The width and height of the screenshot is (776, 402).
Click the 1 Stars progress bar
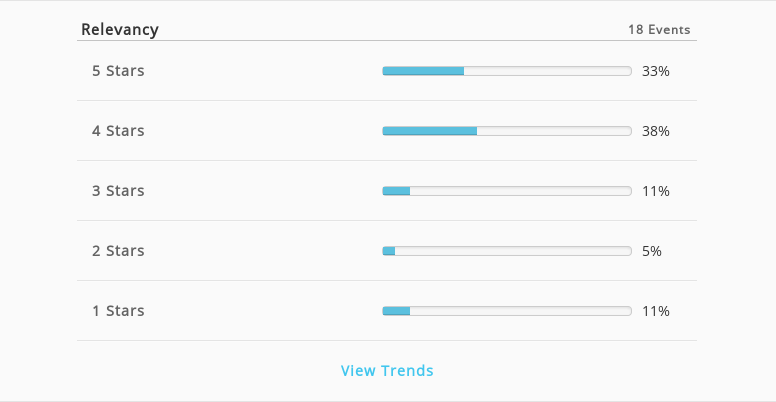point(507,311)
